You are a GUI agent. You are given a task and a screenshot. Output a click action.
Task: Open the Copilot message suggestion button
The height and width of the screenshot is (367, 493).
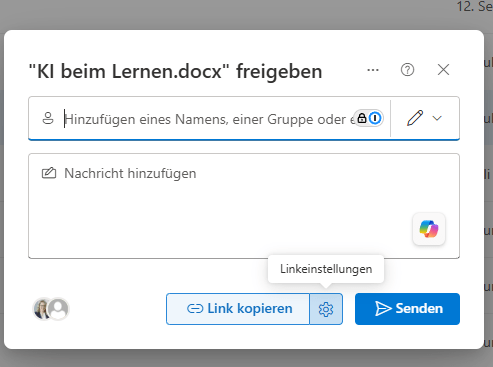point(429,229)
